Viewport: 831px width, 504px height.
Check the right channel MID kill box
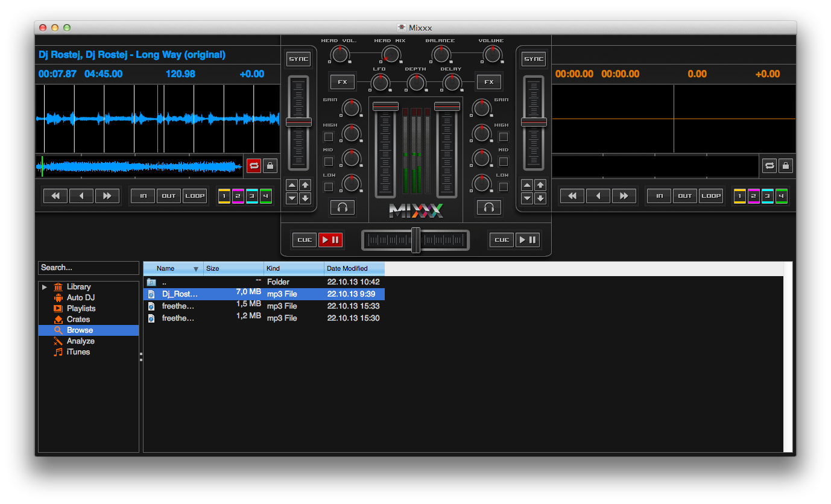click(x=504, y=162)
